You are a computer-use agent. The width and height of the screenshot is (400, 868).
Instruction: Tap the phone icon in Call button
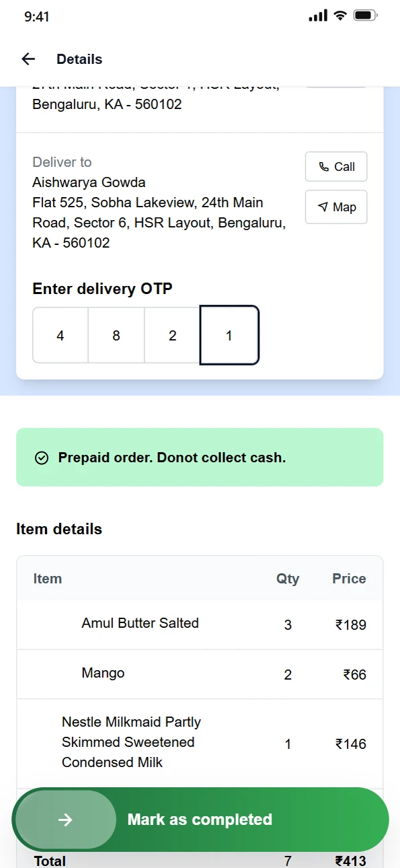pos(324,167)
